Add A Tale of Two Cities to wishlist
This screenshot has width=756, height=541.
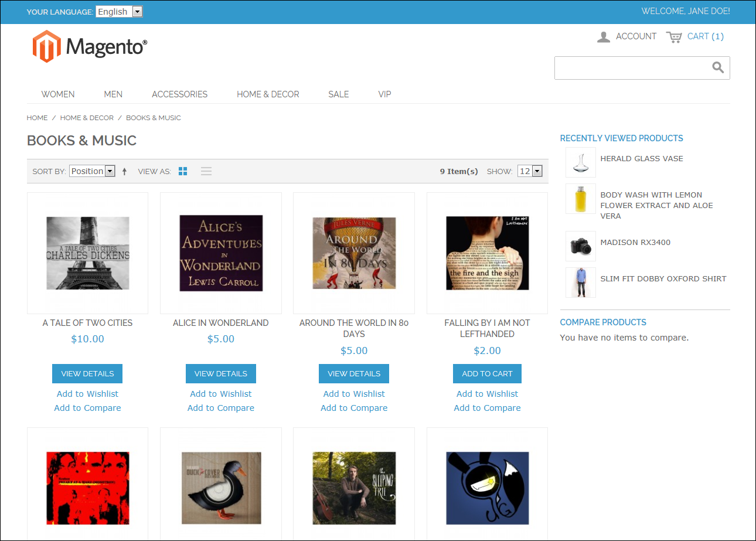pyautogui.click(x=87, y=394)
